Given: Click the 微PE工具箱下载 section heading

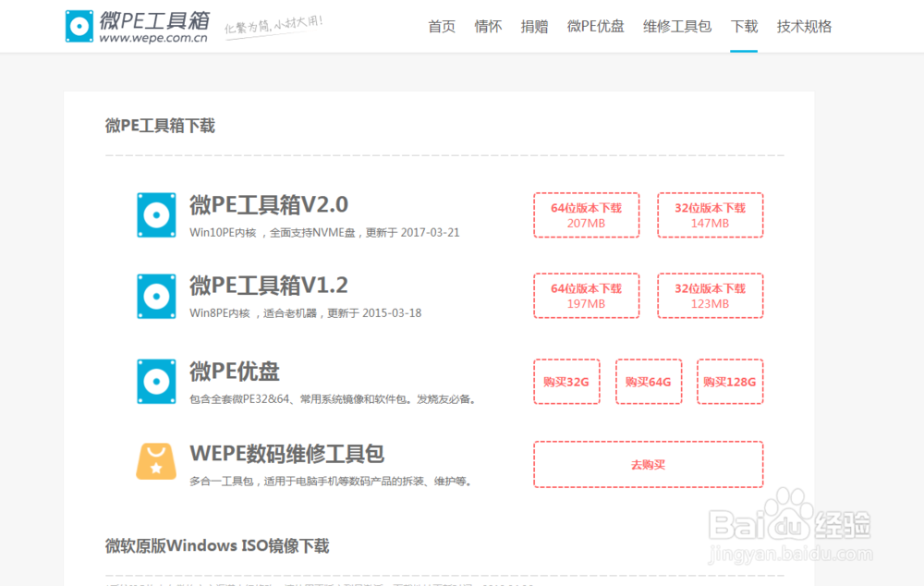Looking at the screenshot, I should (160, 126).
